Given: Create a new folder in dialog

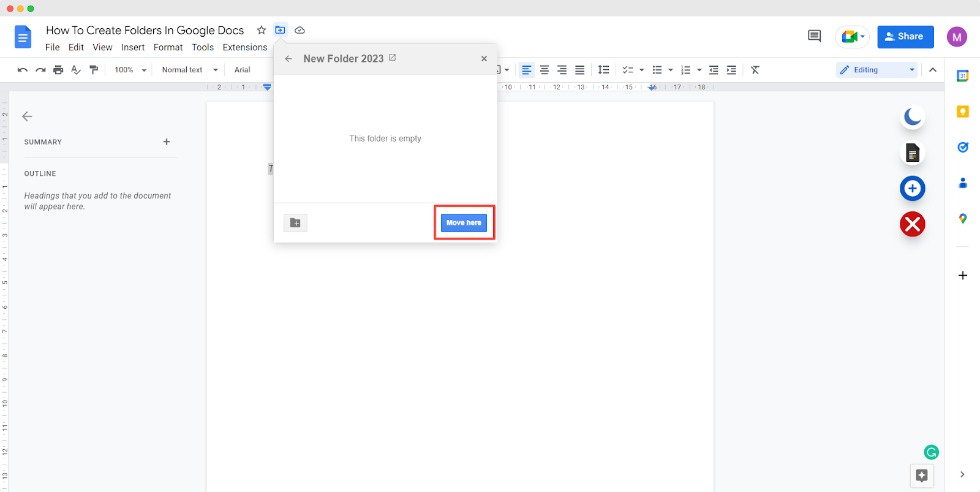Looking at the screenshot, I should click(x=295, y=223).
